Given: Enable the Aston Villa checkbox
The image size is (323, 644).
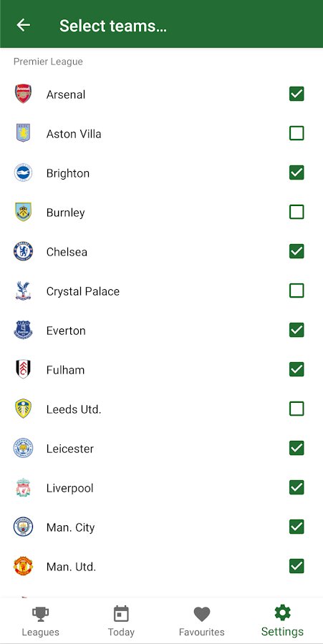Looking at the screenshot, I should click(297, 134).
